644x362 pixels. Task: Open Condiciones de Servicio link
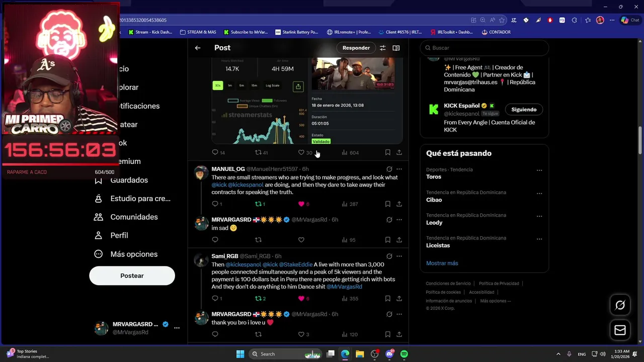448,284
